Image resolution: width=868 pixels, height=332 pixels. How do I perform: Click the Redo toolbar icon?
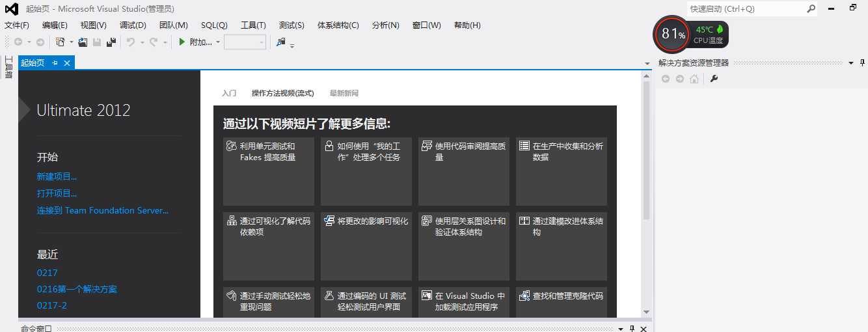pyautogui.click(x=154, y=42)
